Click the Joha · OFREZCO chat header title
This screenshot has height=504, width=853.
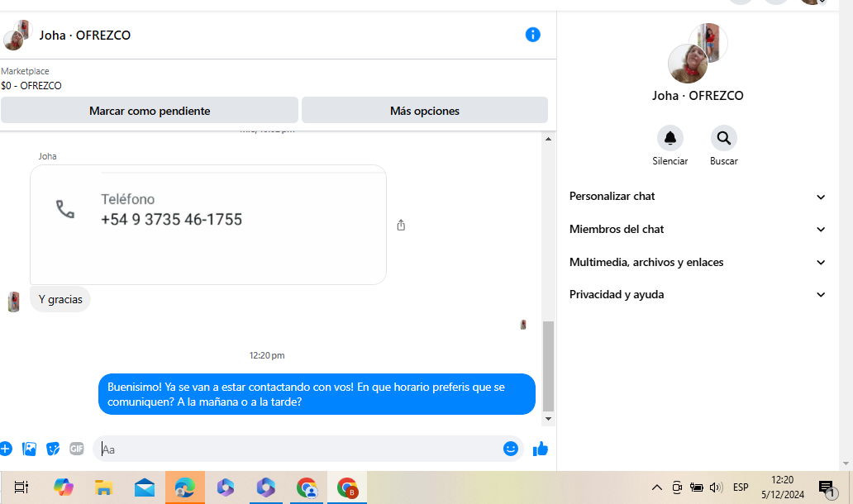(x=85, y=36)
